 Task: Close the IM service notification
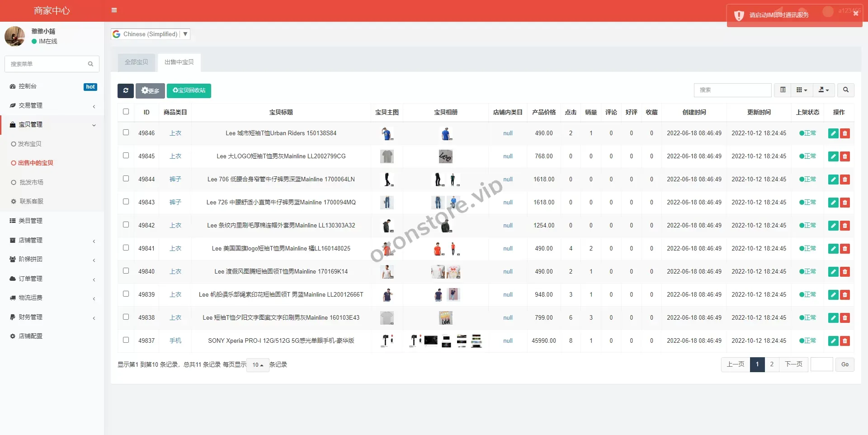[855, 14]
